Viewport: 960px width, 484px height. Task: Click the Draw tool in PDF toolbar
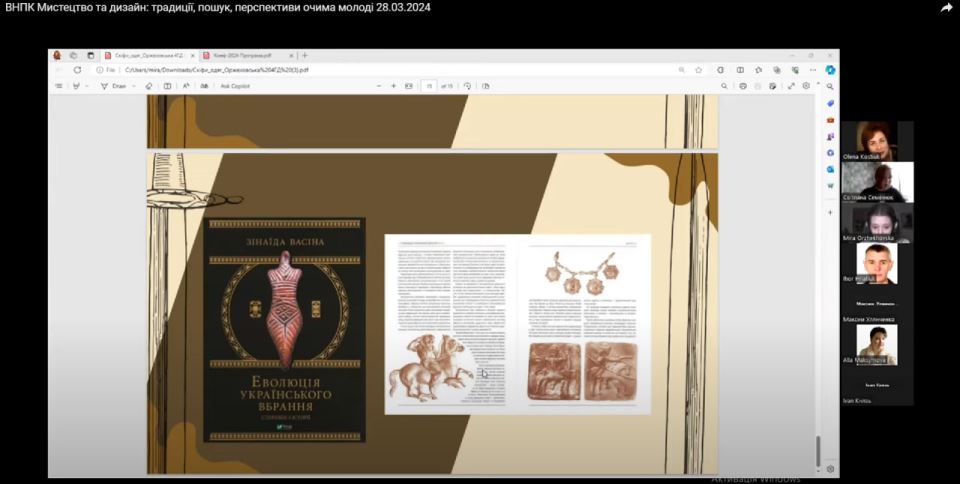click(x=113, y=86)
